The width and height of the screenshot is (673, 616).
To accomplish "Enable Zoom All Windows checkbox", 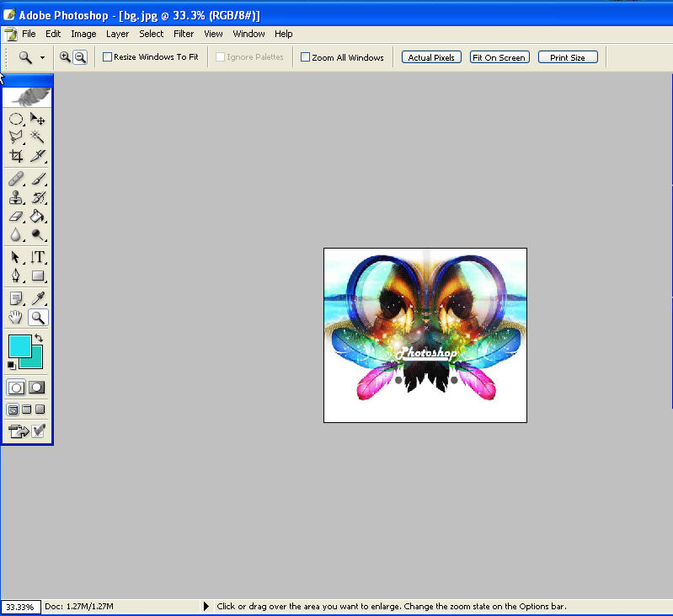I will tap(306, 57).
